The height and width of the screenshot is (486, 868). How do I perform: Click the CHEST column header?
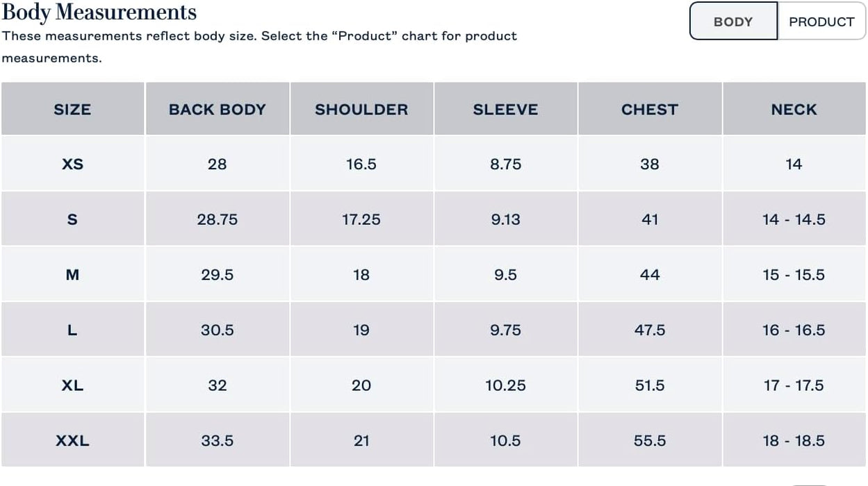650,110
